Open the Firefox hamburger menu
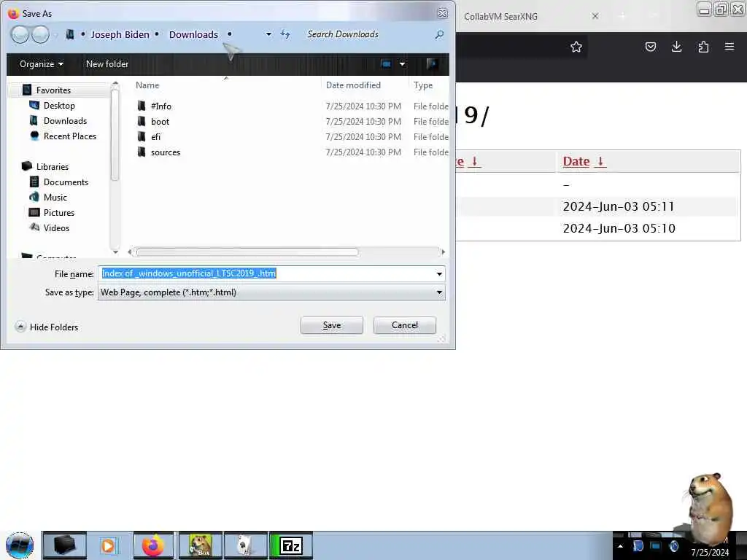This screenshot has width=747, height=560. point(729,47)
